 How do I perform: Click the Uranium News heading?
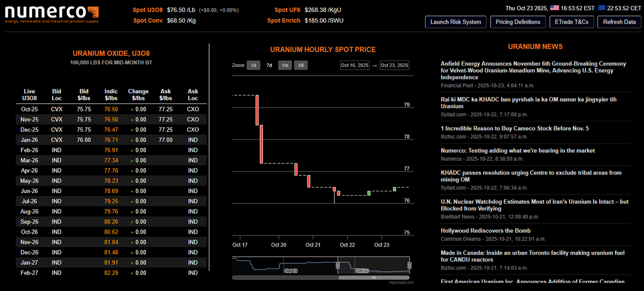click(535, 47)
